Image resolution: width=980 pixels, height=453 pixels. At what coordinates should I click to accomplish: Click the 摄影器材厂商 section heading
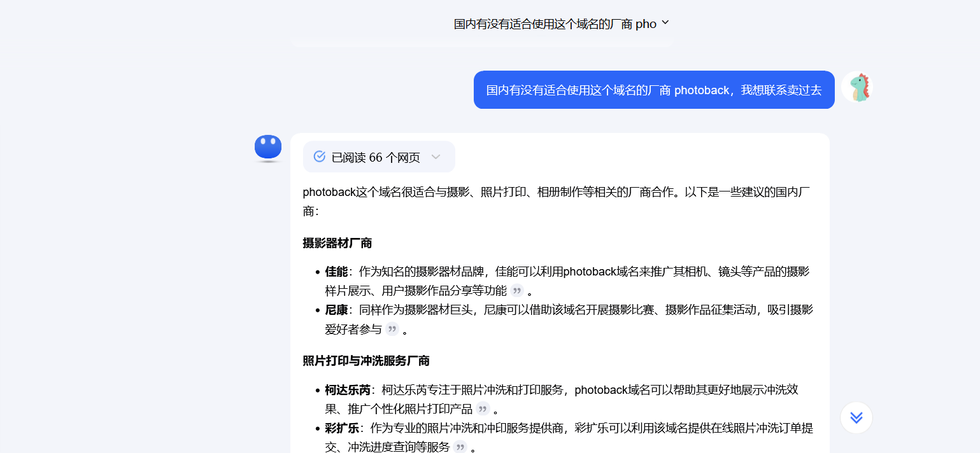(337, 243)
